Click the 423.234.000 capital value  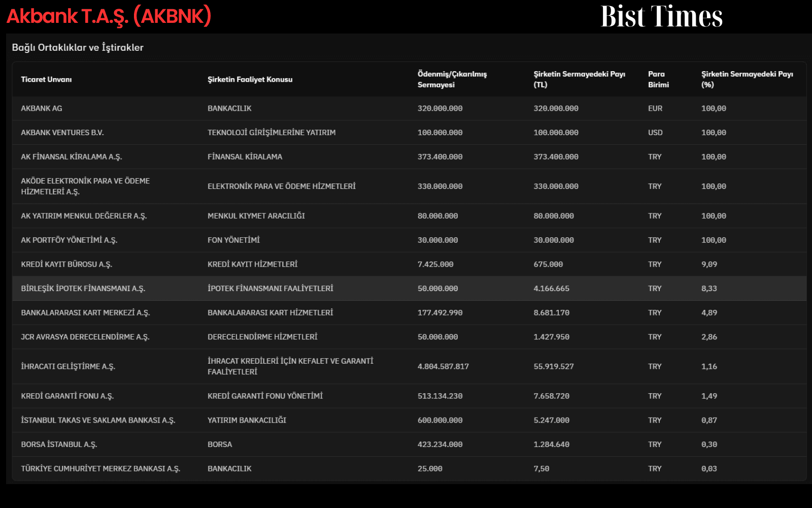coord(440,444)
